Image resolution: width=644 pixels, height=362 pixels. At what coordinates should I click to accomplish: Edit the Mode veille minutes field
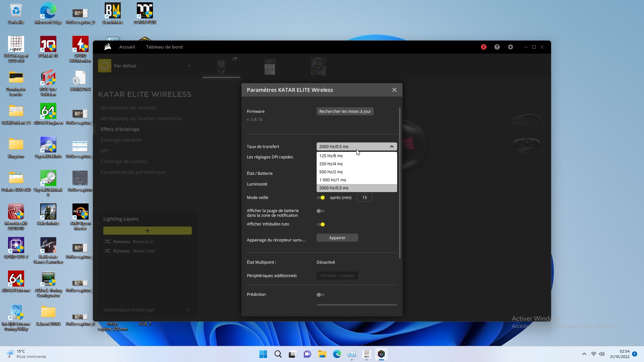coord(364,198)
